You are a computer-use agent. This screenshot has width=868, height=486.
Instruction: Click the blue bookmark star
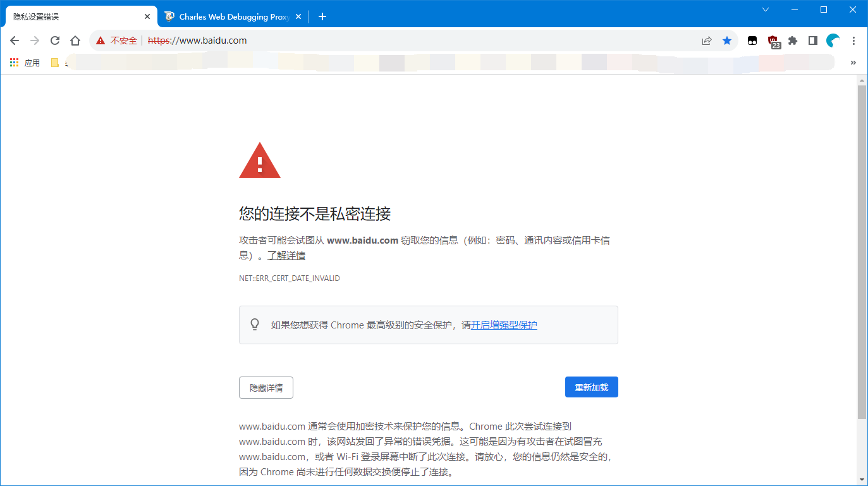(727, 40)
